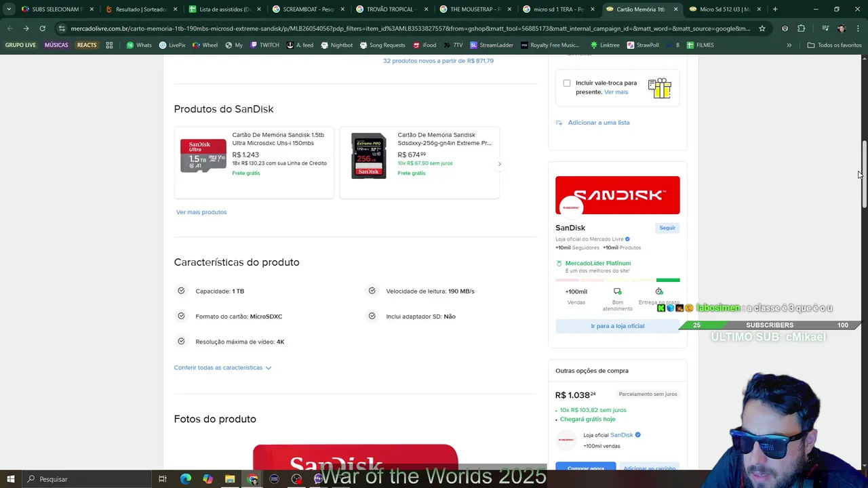Open the browser extensions puzzle icon

(802, 28)
